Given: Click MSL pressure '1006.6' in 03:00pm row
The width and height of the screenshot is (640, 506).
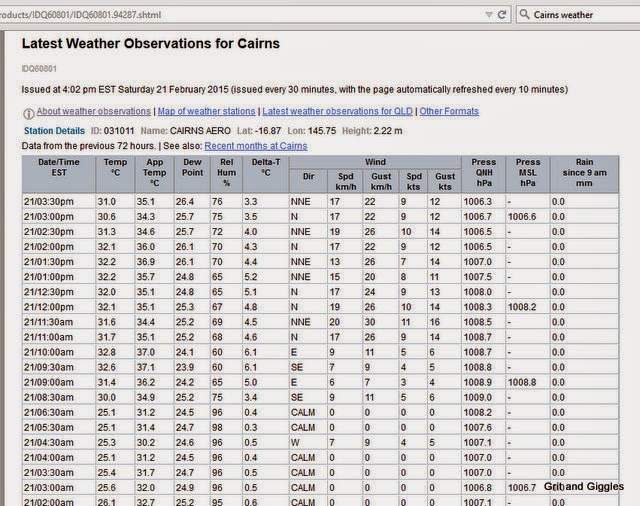Looking at the screenshot, I should click(522, 217).
